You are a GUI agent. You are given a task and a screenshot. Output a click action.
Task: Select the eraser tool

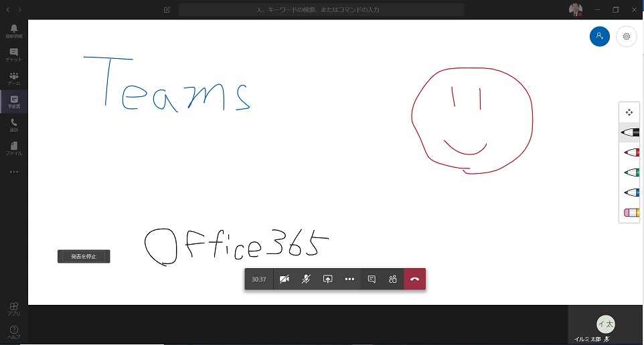(630, 213)
